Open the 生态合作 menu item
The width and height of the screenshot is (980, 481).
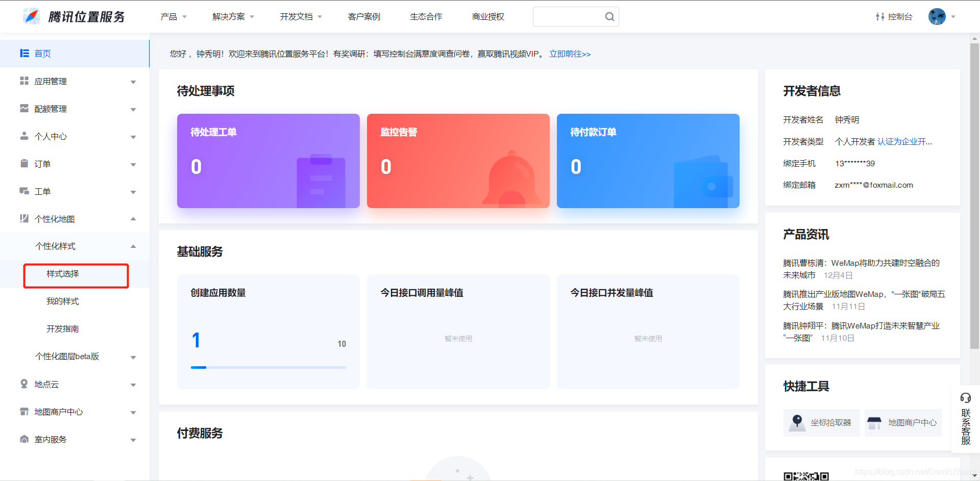coord(426,17)
